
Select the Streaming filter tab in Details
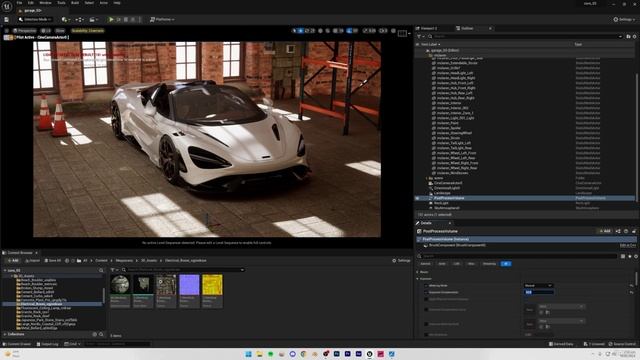pyautogui.click(x=489, y=264)
